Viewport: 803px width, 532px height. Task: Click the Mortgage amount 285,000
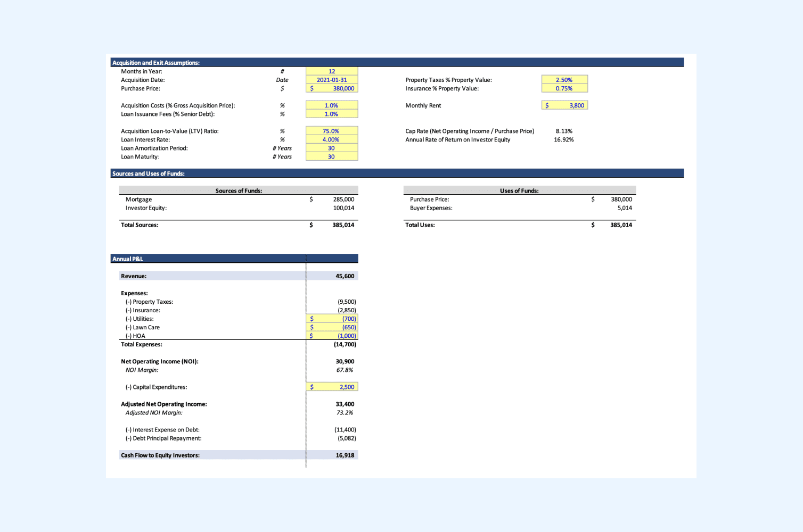(343, 199)
